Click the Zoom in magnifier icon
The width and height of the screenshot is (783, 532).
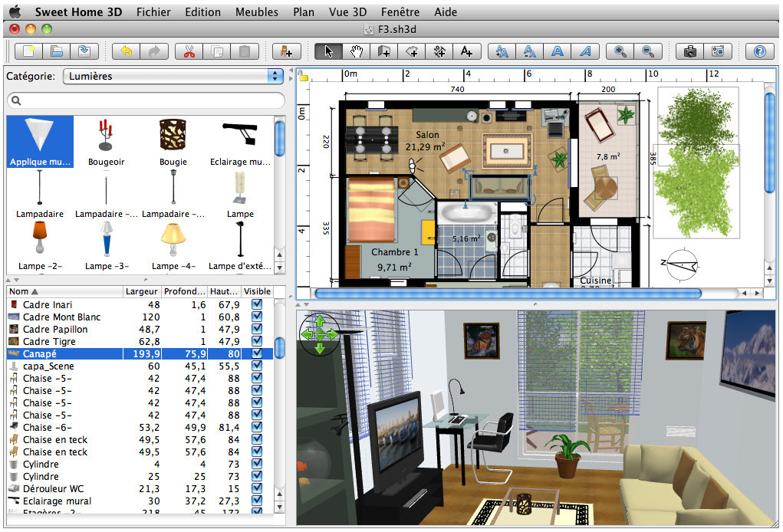[x=619, y=51]
